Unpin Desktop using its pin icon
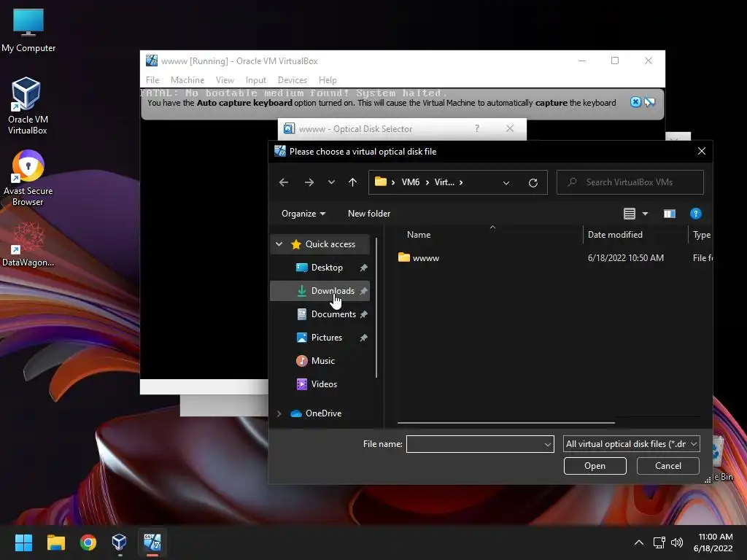747x560 pixels. pyautogui.click(x=364, y=268)
